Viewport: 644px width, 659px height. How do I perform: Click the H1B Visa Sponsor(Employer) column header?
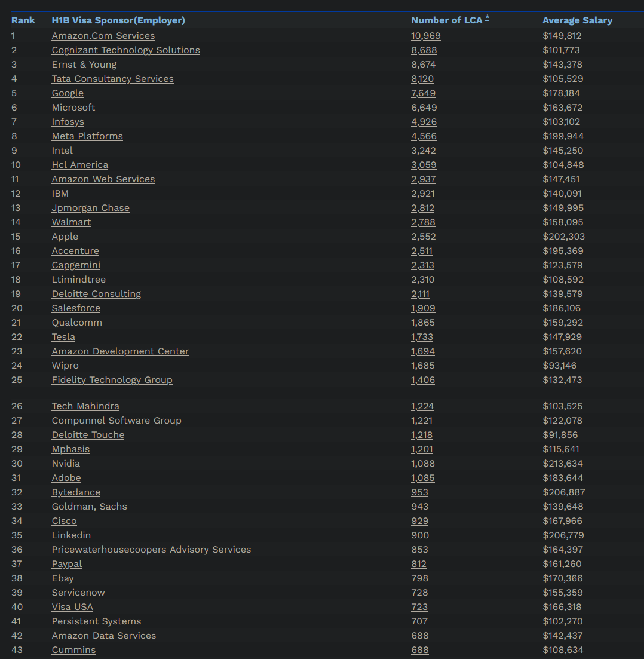(118, 20)
